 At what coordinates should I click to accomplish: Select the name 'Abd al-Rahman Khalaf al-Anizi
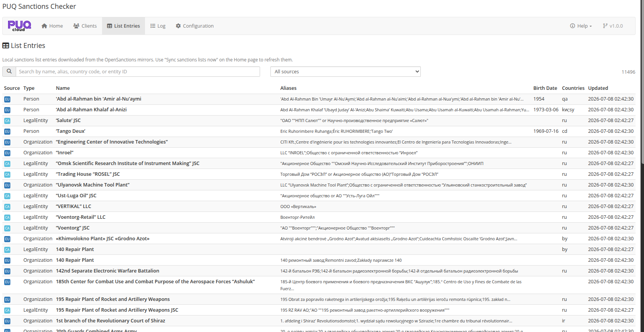(91, 109)
